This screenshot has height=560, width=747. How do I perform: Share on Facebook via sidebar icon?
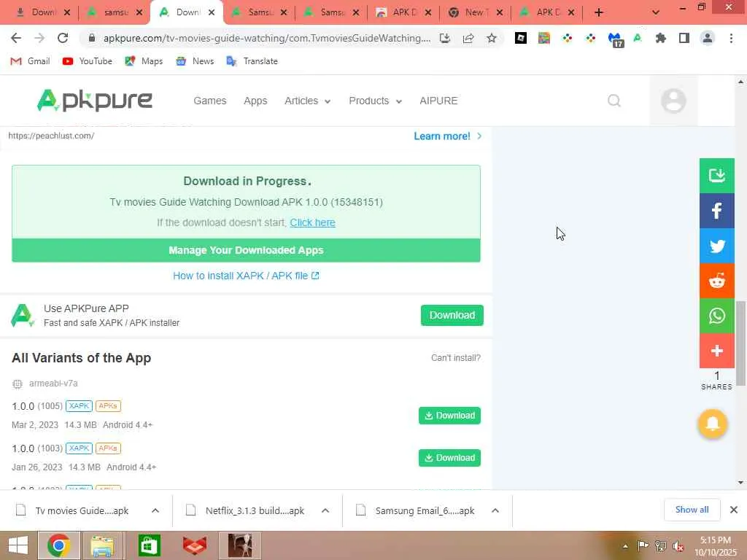[x=716, y=211]
